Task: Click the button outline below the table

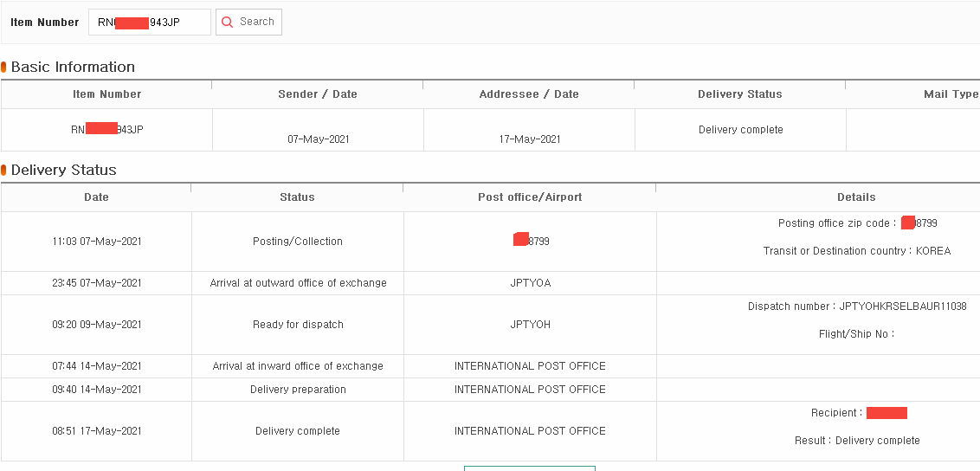Action: click(x=529, y=468)
